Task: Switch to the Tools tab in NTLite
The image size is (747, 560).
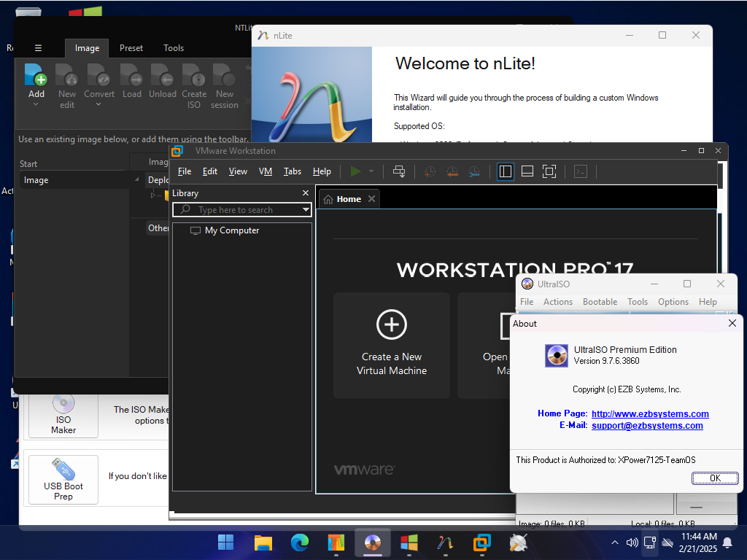Action: point(174,48)
